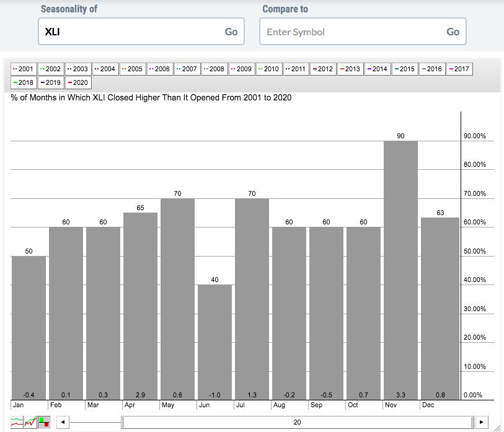The width and height of the screenshot is (504, 432).
Task: Toggle the 2020 year series
Action: pos(78,82)
